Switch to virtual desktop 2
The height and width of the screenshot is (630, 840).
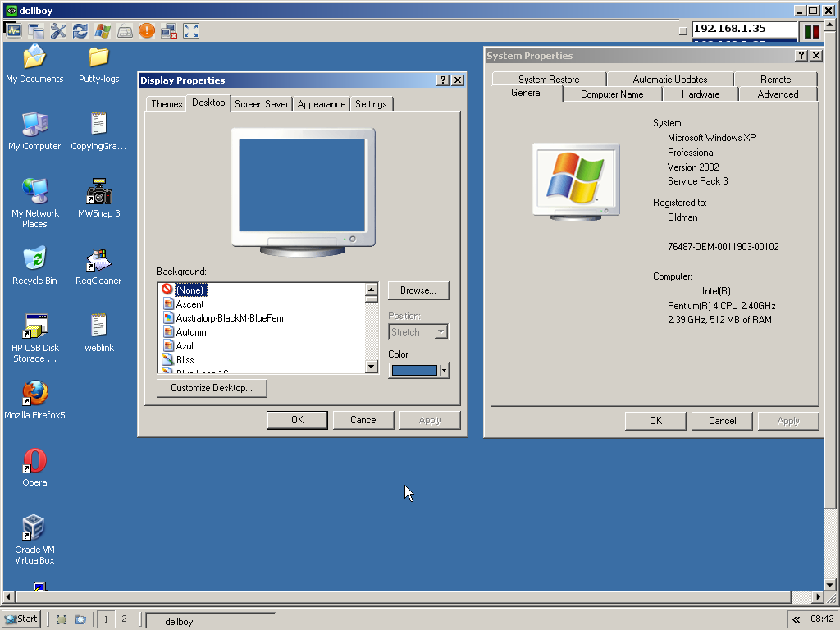click(x=125, y=619)
